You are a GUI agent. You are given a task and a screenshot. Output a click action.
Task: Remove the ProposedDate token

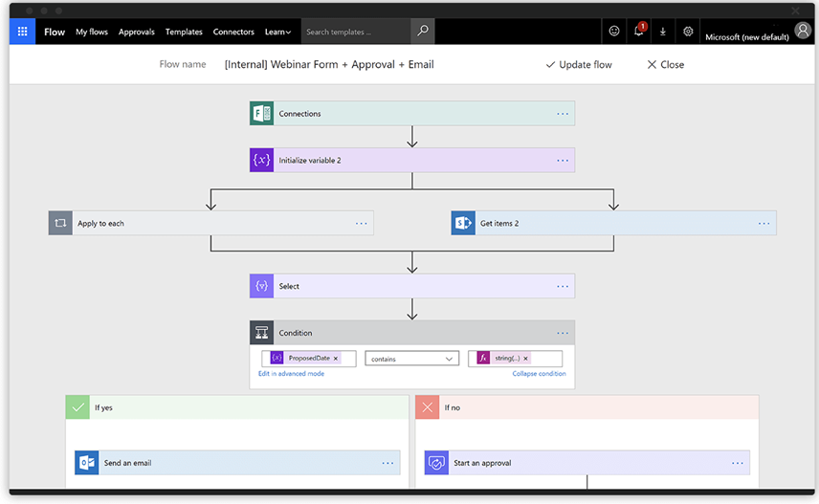(336, 359)
